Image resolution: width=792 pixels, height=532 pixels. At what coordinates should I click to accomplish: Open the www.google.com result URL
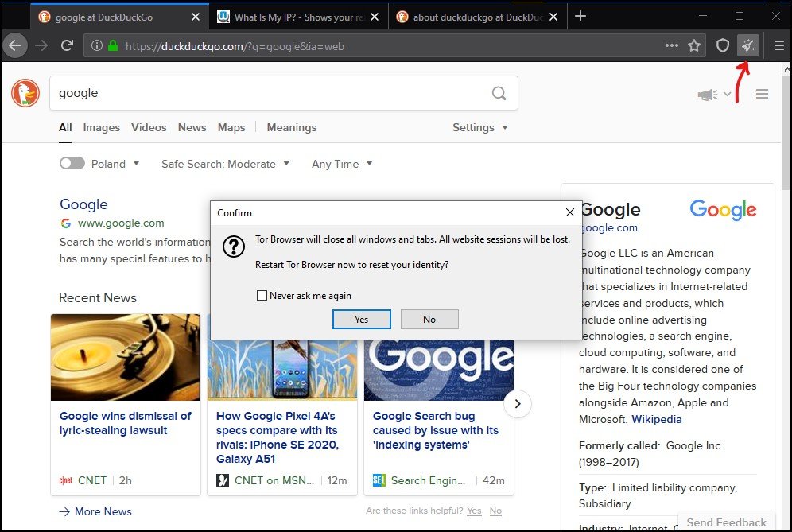(121, 223)
